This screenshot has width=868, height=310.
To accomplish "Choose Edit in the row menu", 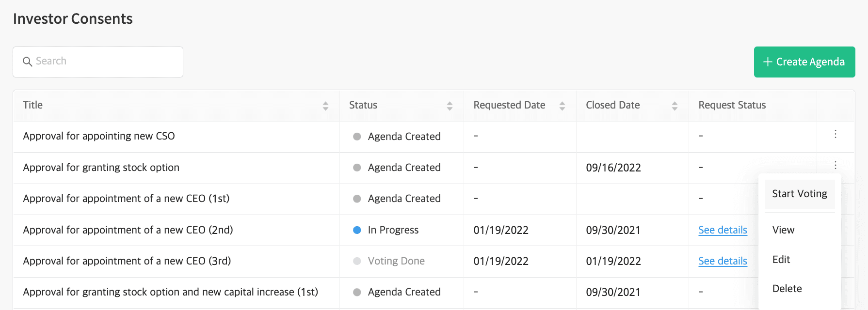I will point(781,260).
